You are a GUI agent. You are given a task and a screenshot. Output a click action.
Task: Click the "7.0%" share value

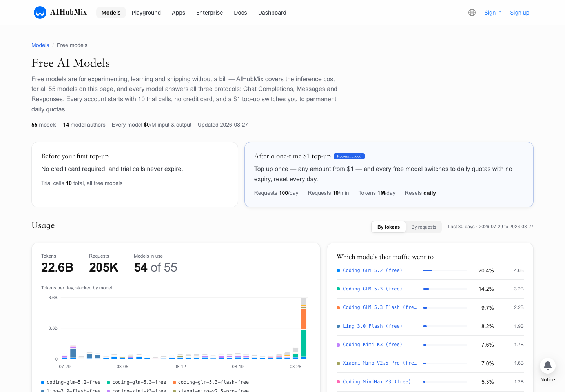488,363
